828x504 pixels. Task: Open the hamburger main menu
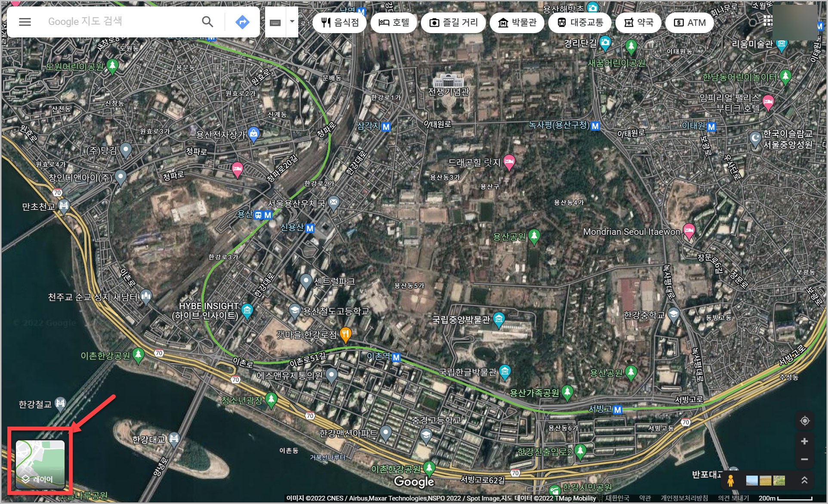click(x=25, y=22)
